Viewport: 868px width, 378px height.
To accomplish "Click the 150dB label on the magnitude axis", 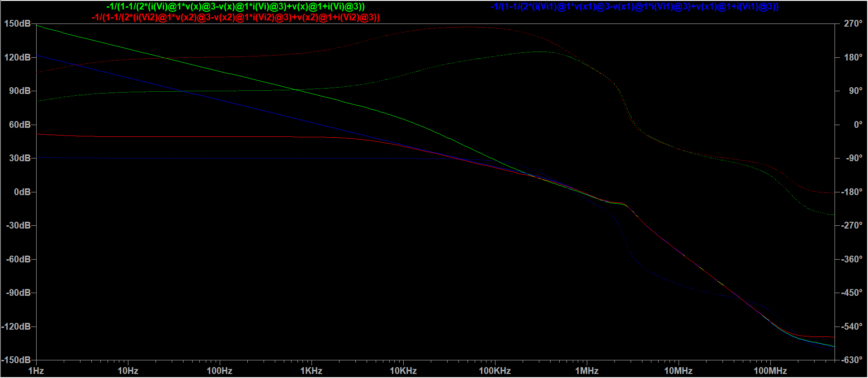I will pos(18,23).
